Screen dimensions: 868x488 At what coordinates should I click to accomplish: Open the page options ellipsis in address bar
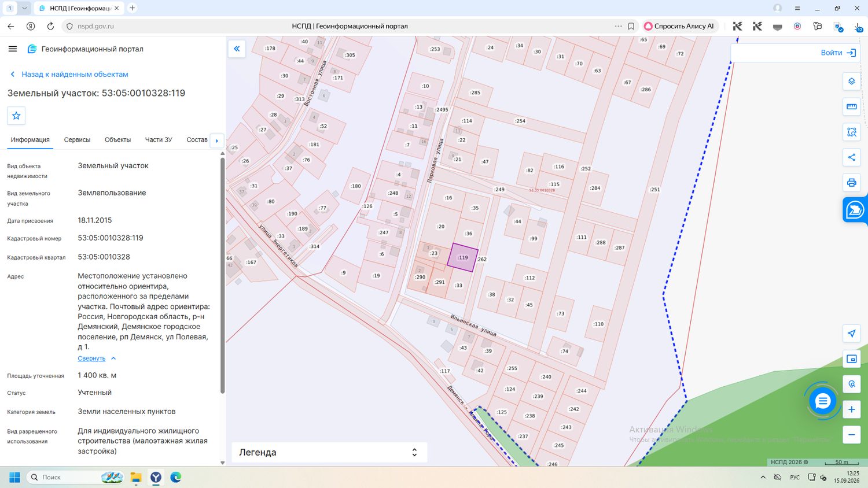tap(618, 26)
